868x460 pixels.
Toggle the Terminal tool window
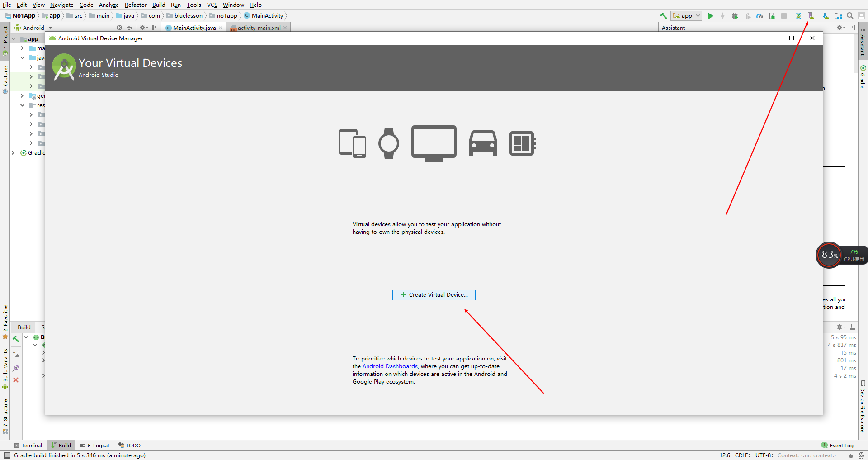click(x=28, y=446)
